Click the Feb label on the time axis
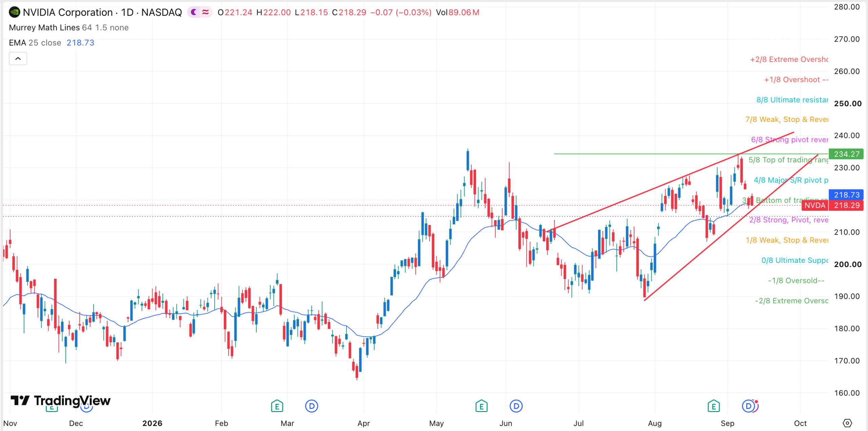The height and width of the screenshot is (431, 868). [221, 423]
